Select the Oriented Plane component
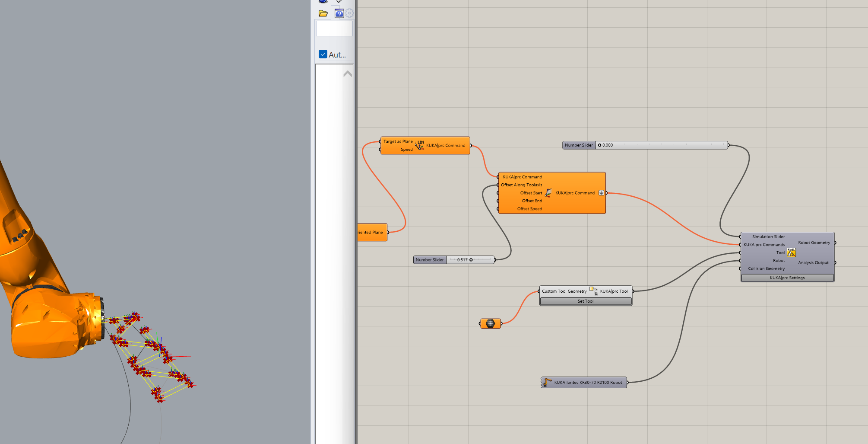Screen dimensions: 868x444 (372, 232)
